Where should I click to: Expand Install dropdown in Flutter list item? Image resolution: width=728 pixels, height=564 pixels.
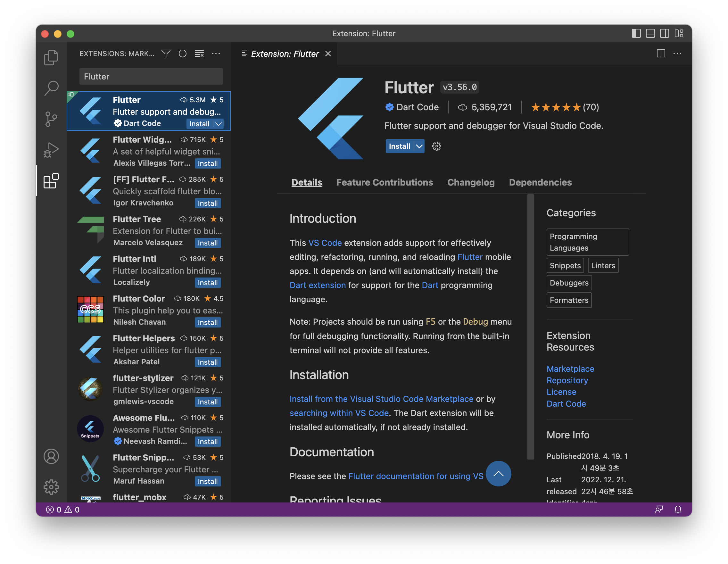[x=218, y=124]
